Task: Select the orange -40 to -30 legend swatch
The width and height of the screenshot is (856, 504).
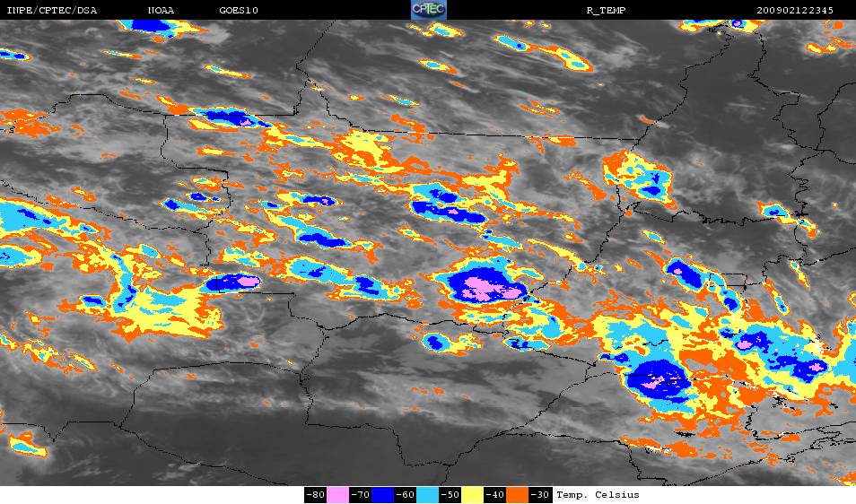Action: pyautogui.click(x=517, y=495)
